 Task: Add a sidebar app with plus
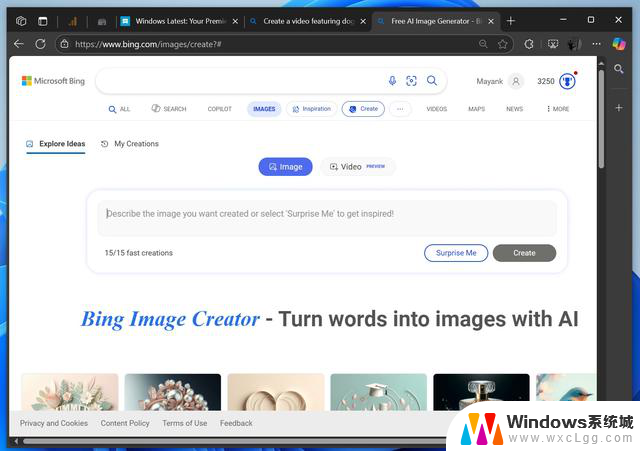click(619, 108)
